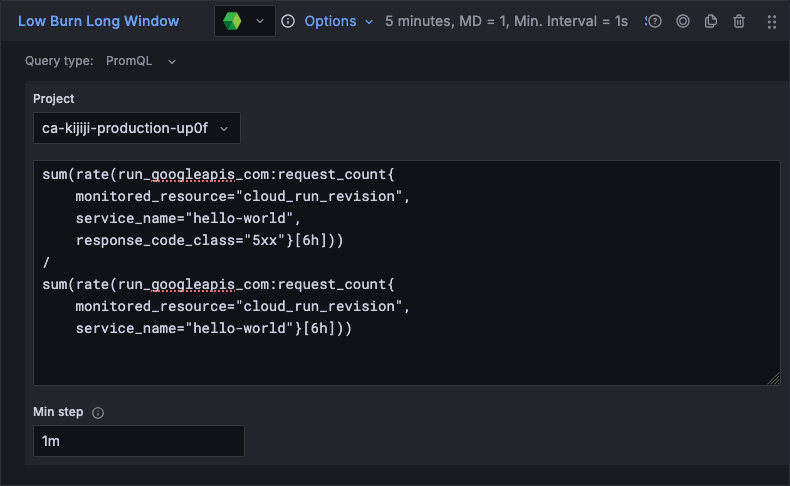The width and height of the screenshot is (790, 486).
Task: Click the Min step info icon
Action: click(98, 412)
